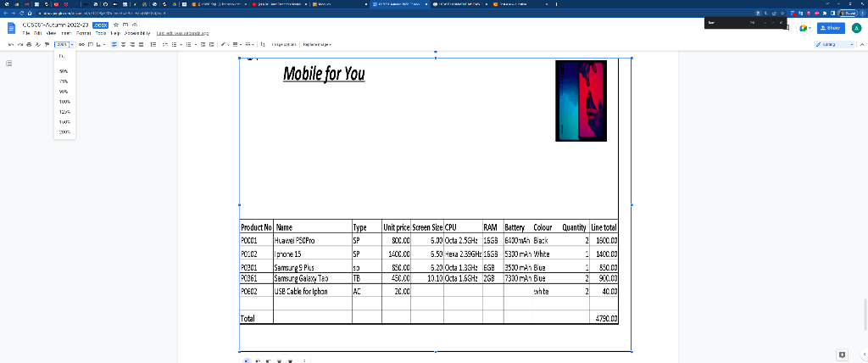Viewport: 868px width, 363px height.
Task: Click the Star icon next to the title
Action: 116,25
